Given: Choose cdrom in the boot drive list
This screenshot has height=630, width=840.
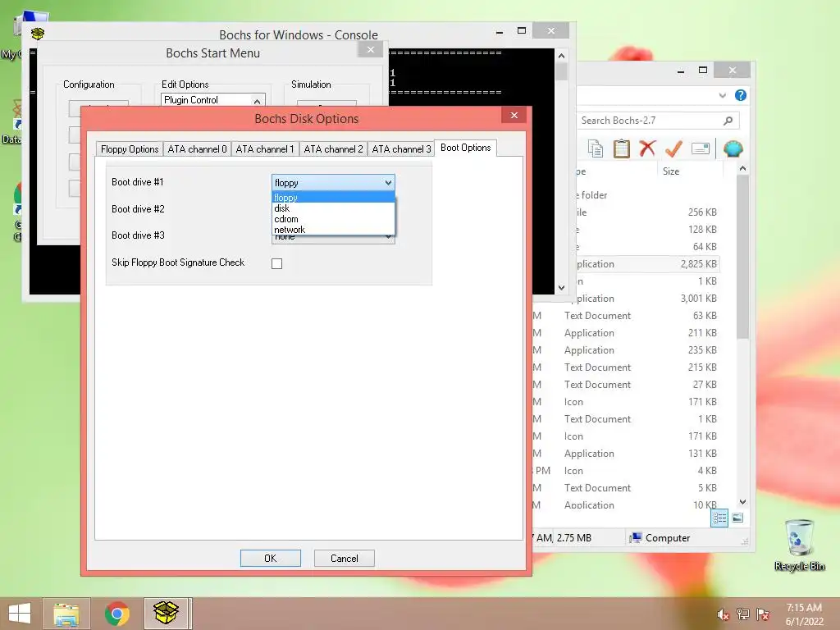Looking at the screenshot, I should pos(333,219).
